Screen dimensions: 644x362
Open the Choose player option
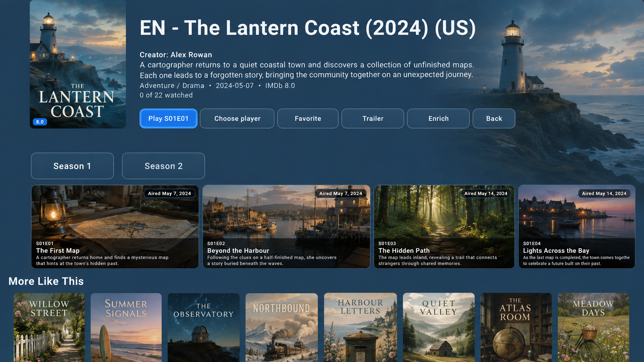coord(237,118)
